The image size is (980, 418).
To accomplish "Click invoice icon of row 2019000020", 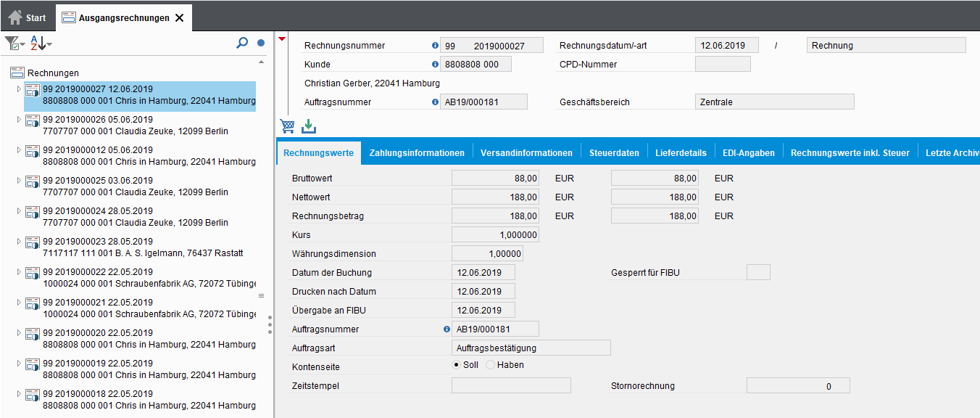I will (x=33, y=334).
